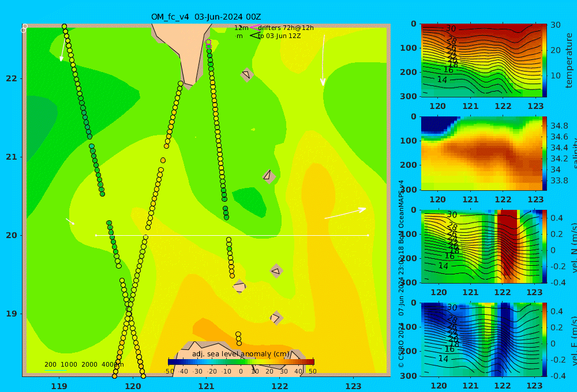
Task: Click the 'vel. N (m/s)' axis label
Action: pos(574,248)
